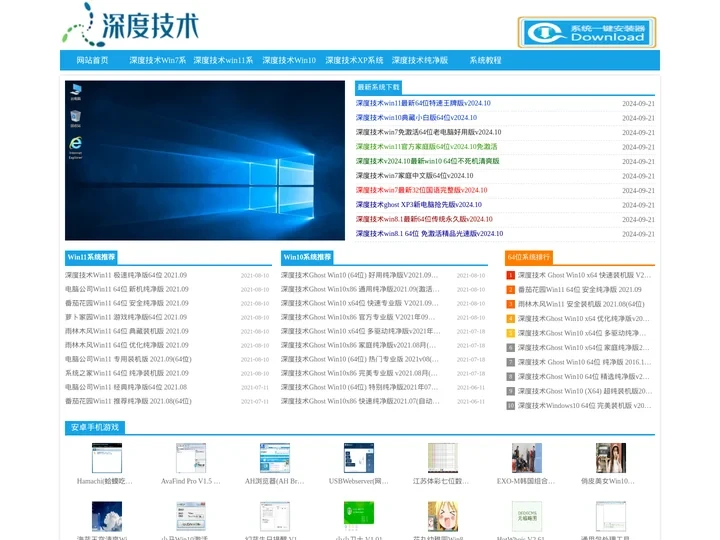
Task: Open red 深度技术win7最新32位国语完整版 link
Action: coord(421,190)
